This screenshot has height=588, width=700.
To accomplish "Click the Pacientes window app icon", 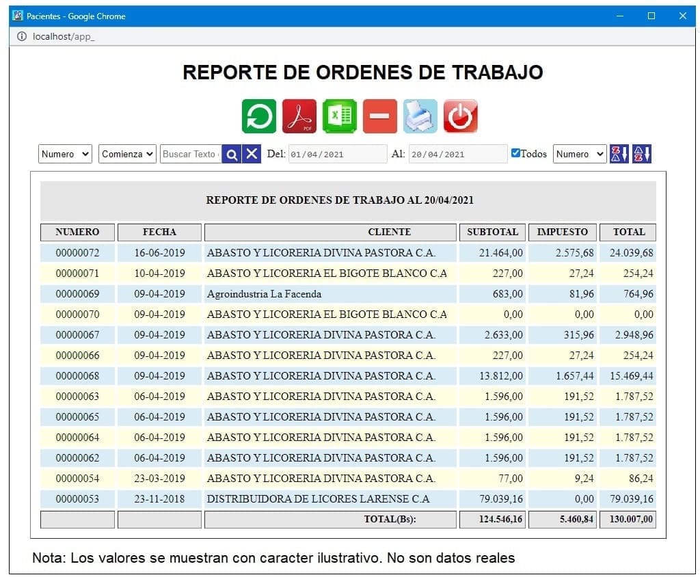I will 17,16.
